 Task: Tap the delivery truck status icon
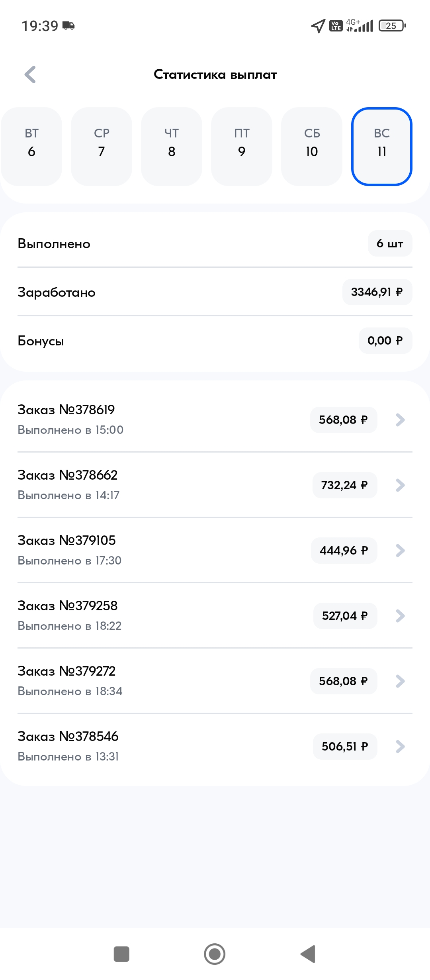(x=68, y=26)
